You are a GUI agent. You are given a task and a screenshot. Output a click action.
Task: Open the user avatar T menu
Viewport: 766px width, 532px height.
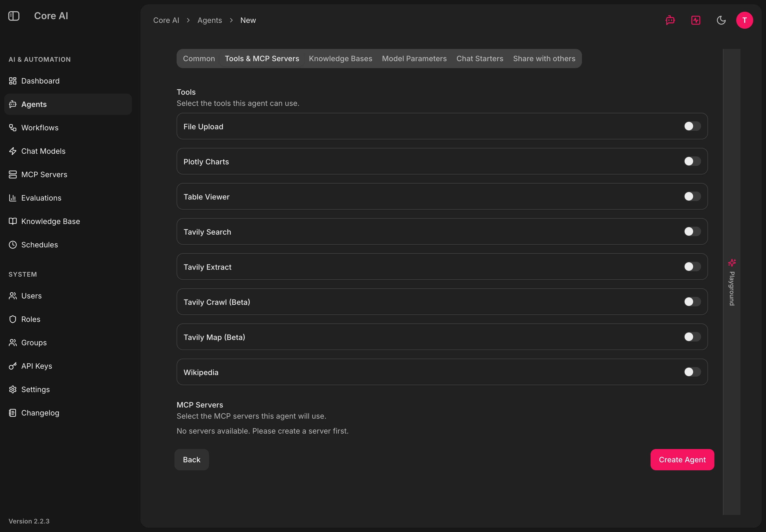click(744, 20)
